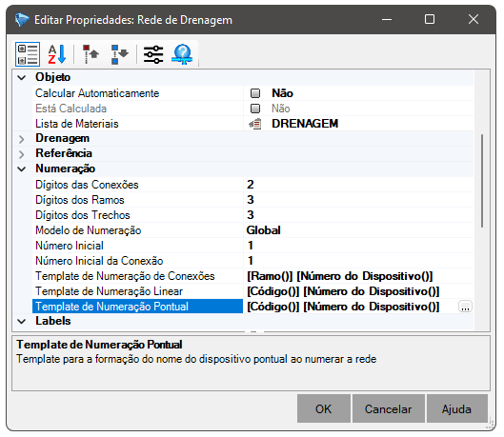504x437 pixels.
Task: Click the expand-down tree toolbar icon
Action: 120,54
